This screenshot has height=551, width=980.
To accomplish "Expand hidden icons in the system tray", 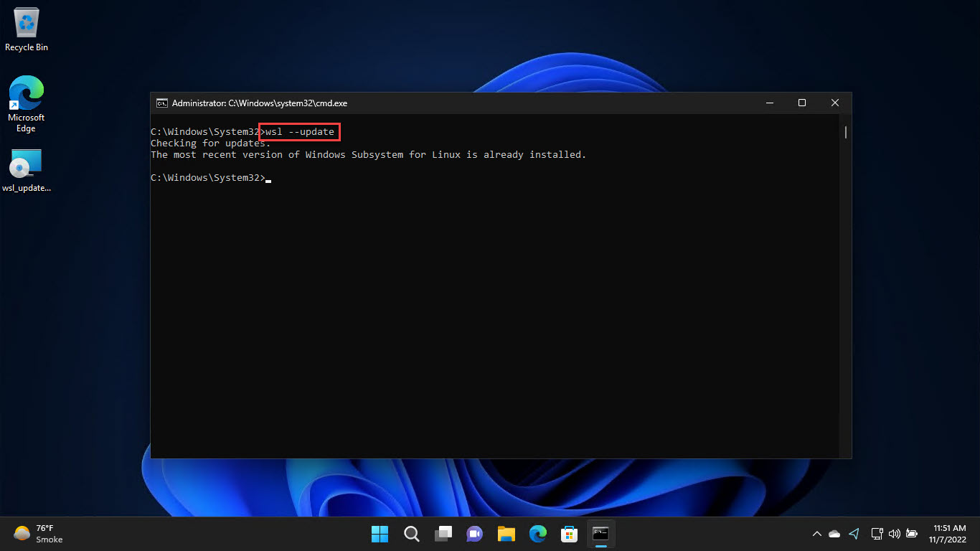I will 817,534.
